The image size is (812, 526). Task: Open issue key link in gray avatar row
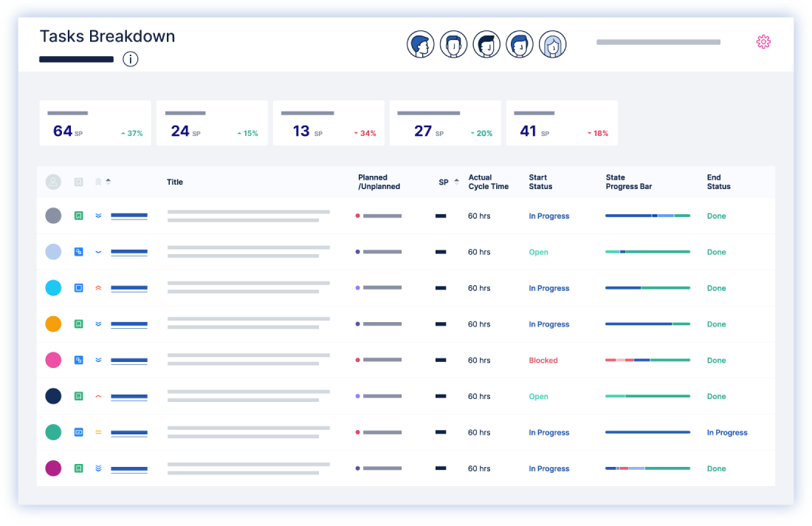[x=129, y=216]
